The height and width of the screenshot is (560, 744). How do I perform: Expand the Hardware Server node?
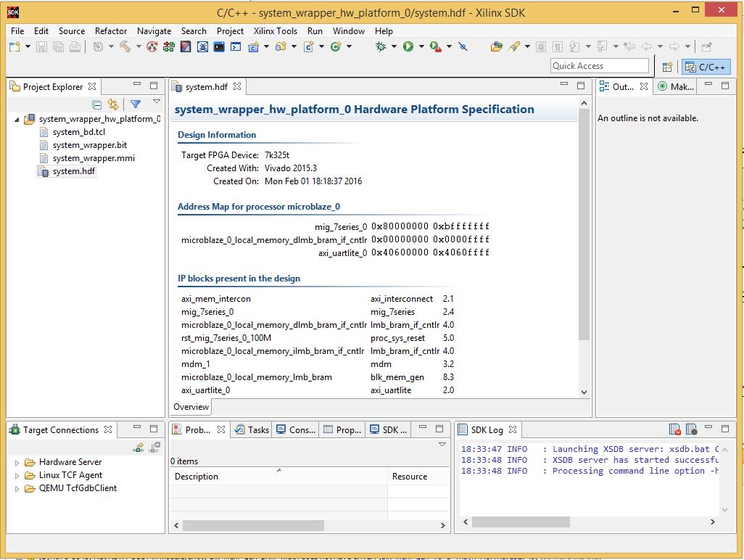point(17,462)
